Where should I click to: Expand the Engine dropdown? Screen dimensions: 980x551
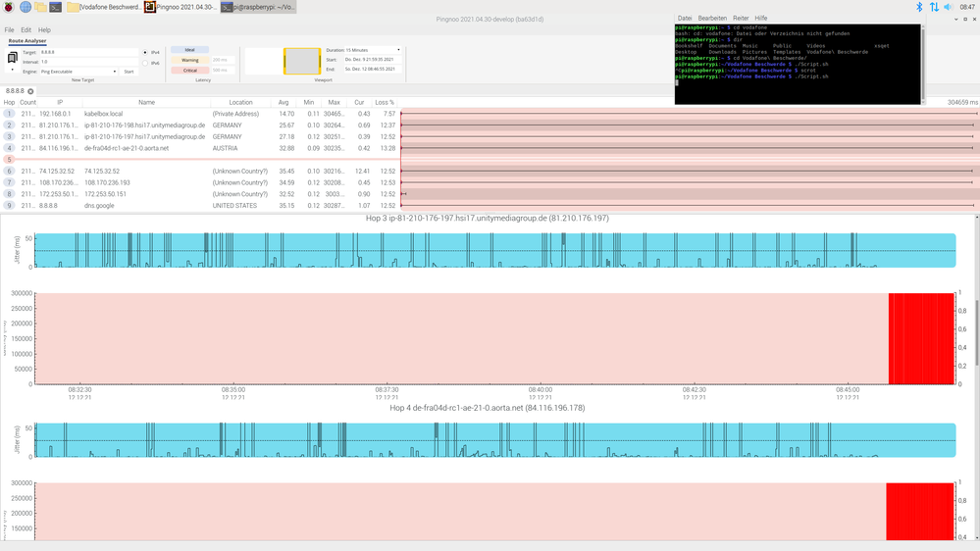[x=78, y=72]
